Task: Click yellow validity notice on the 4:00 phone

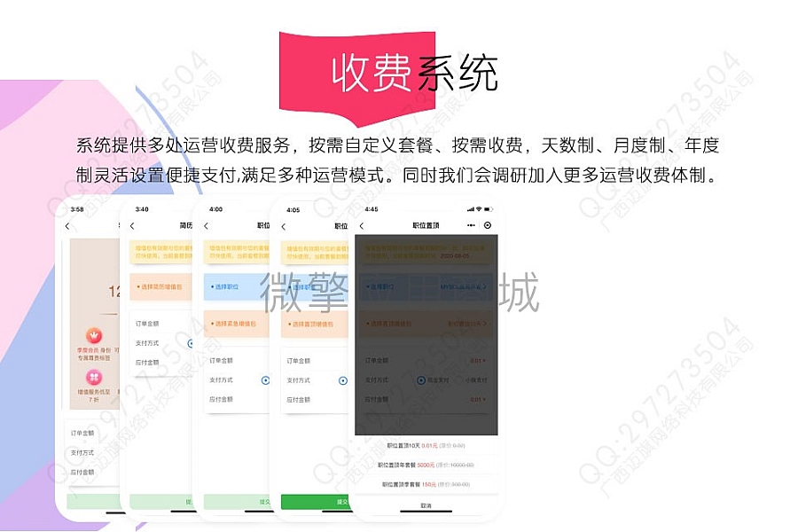Action: [x=236, y=252]
